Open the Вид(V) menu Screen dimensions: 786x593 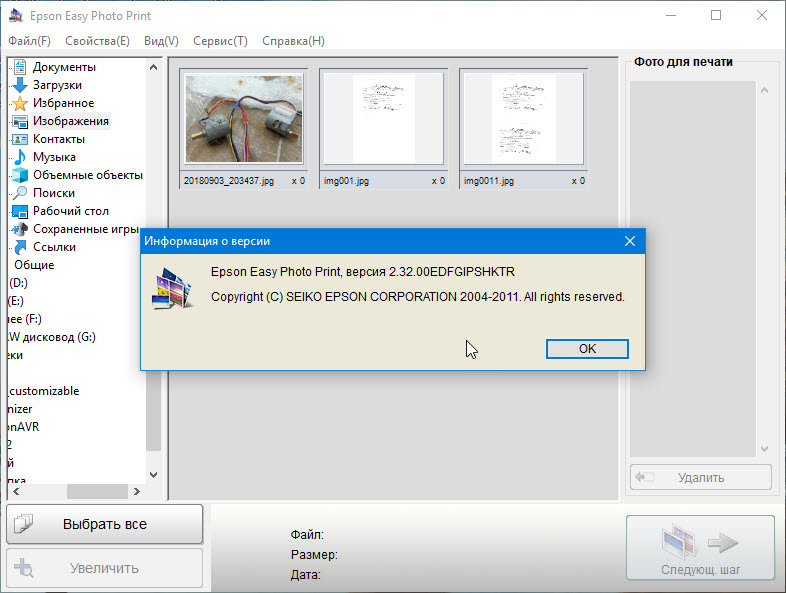pyautogui.click(x=161, y=41)
